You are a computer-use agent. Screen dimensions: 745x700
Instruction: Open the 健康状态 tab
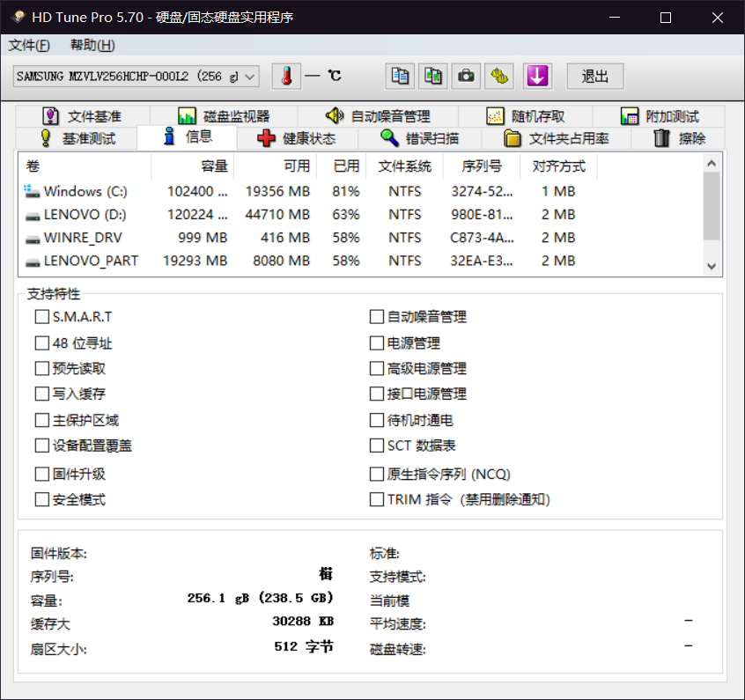tap(297, 138)
